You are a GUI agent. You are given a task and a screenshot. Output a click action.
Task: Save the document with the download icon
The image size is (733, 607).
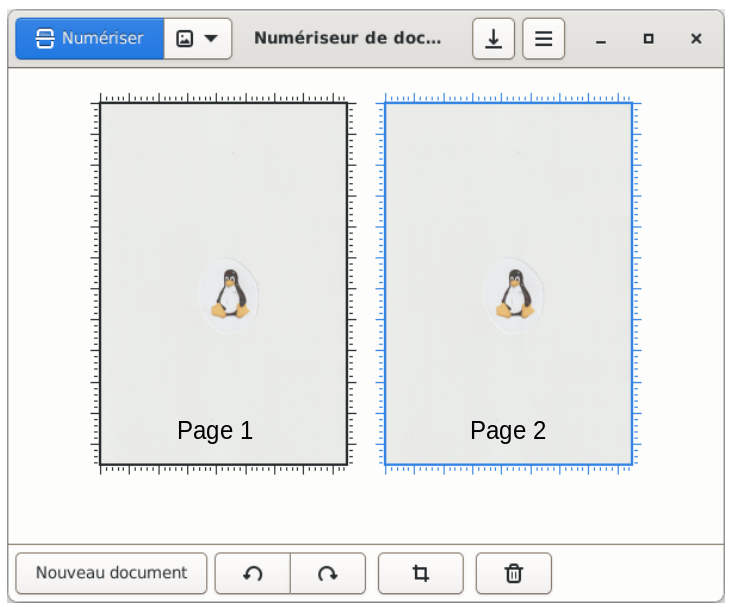493,39
